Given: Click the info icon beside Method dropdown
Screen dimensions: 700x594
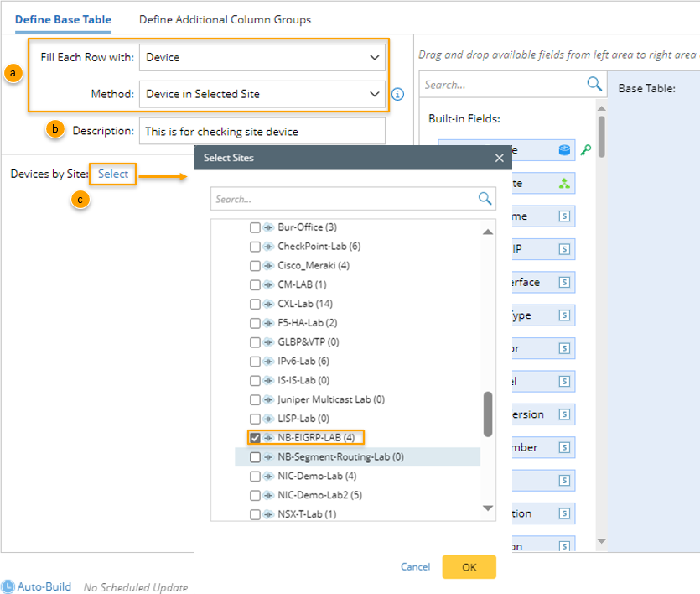Looking at the screenshot, I should 398,94.
